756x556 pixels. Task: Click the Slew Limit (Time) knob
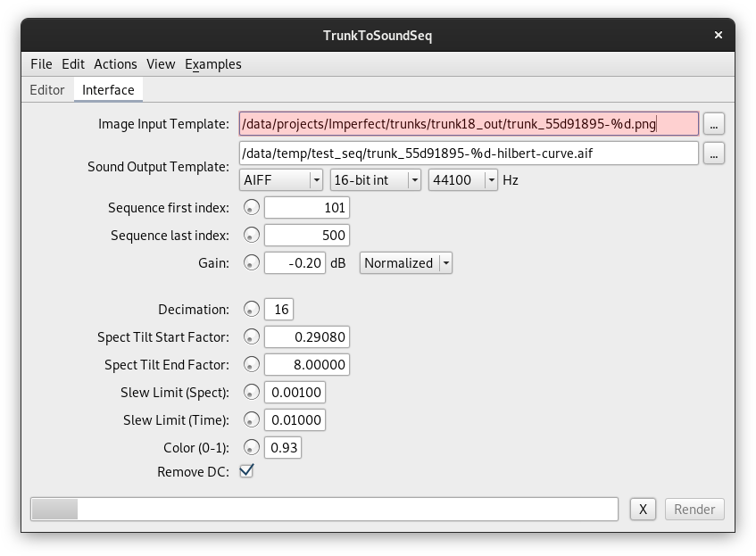tap(252, 420)
